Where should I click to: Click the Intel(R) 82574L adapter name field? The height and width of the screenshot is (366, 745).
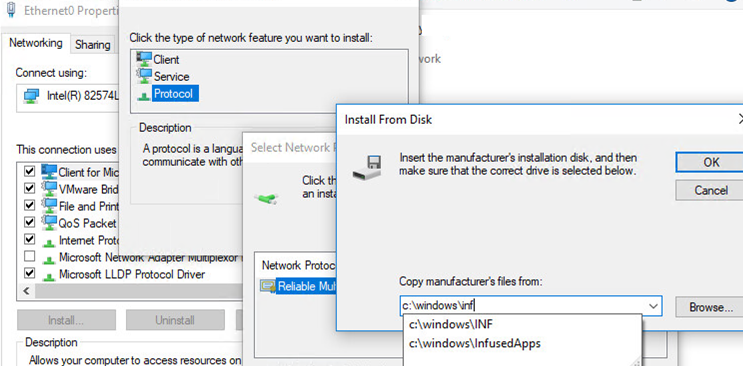(67, 98)
